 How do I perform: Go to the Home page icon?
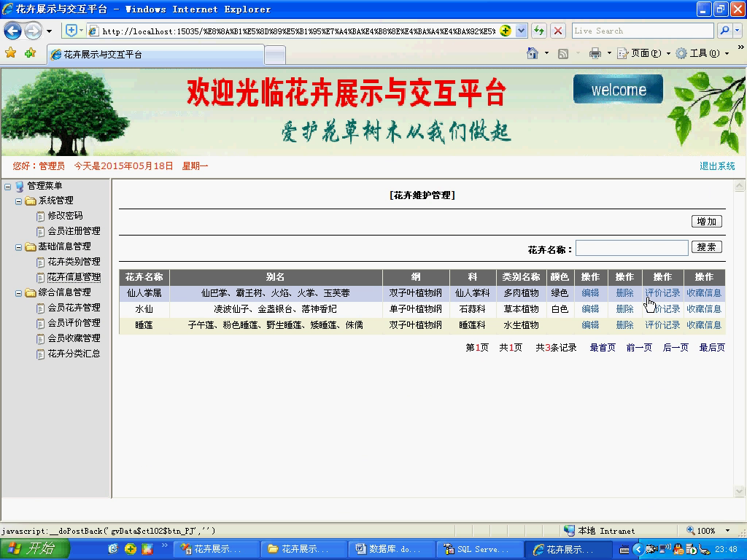(x=533, y=52)
